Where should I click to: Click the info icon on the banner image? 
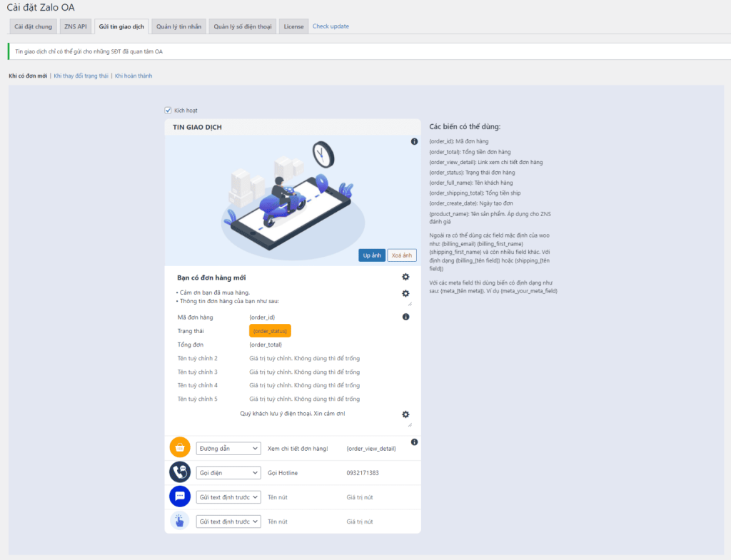414,142
